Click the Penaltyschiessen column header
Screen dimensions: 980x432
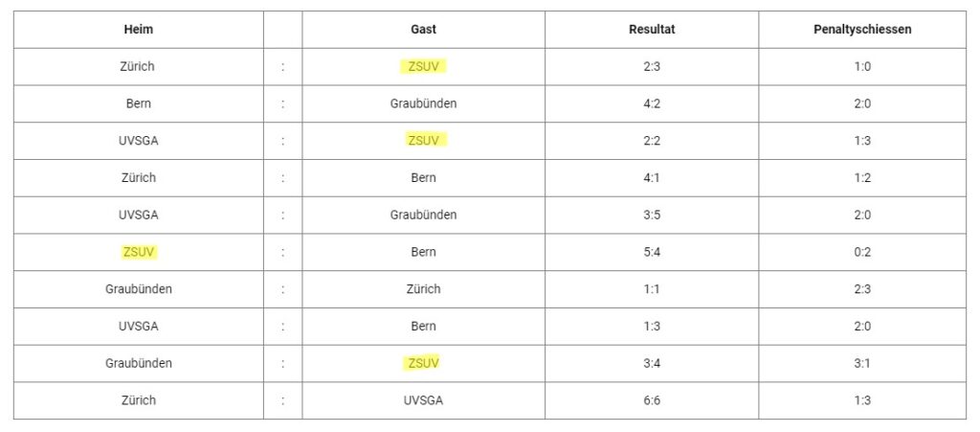(862, 30)
